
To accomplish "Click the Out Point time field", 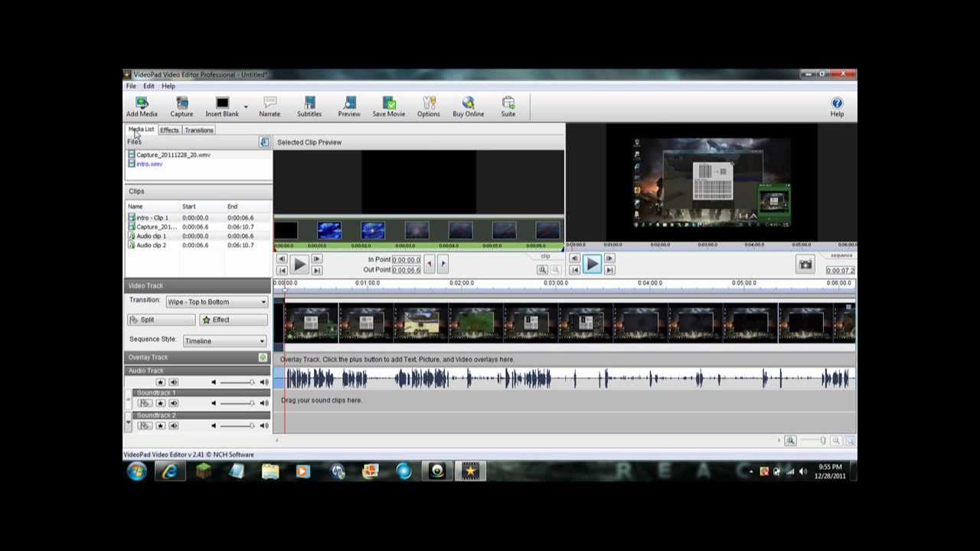I will [407, 269].
